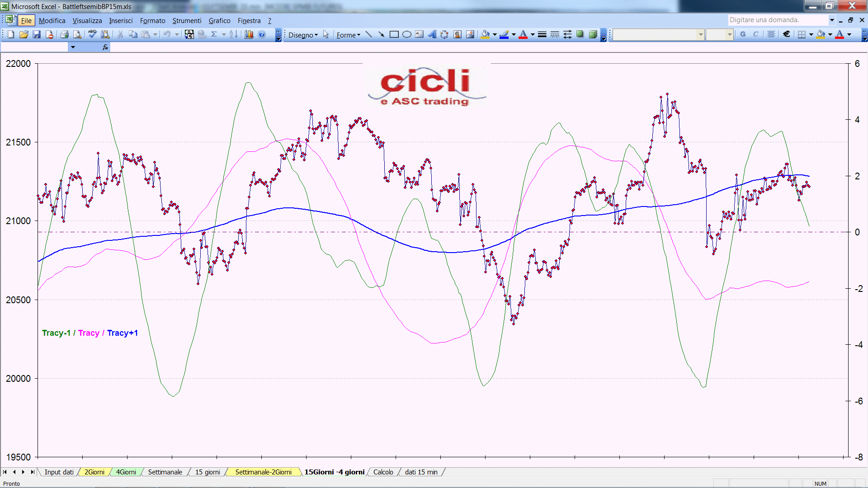Open the Font name combo box
This screenshot has height=488, width=868.
[x=659, y=34]
